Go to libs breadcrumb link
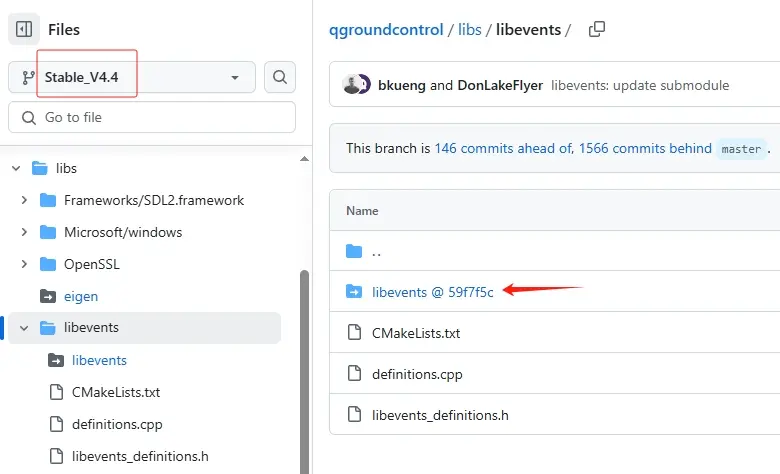This screenshot has height=474, width=780. tap(470, 30)
